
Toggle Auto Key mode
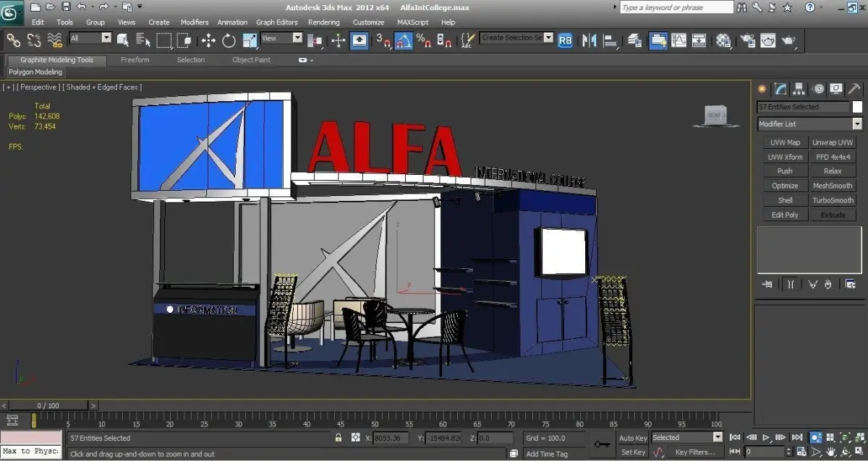633,438
